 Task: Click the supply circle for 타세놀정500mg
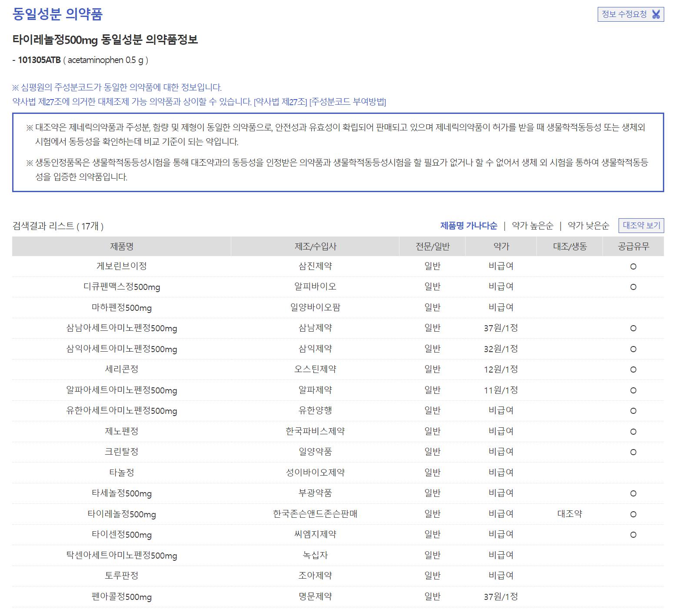point(633,493)
